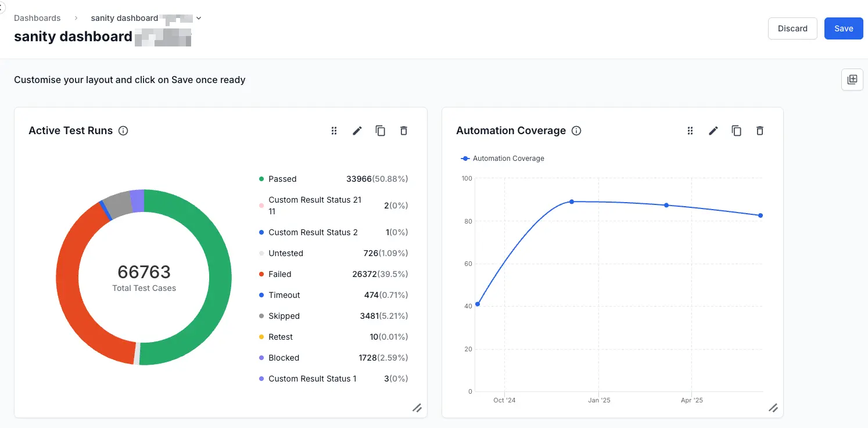Click drag handle on Active Test Runs
This screenshot has height=428, width=868.
click(334, 131)
